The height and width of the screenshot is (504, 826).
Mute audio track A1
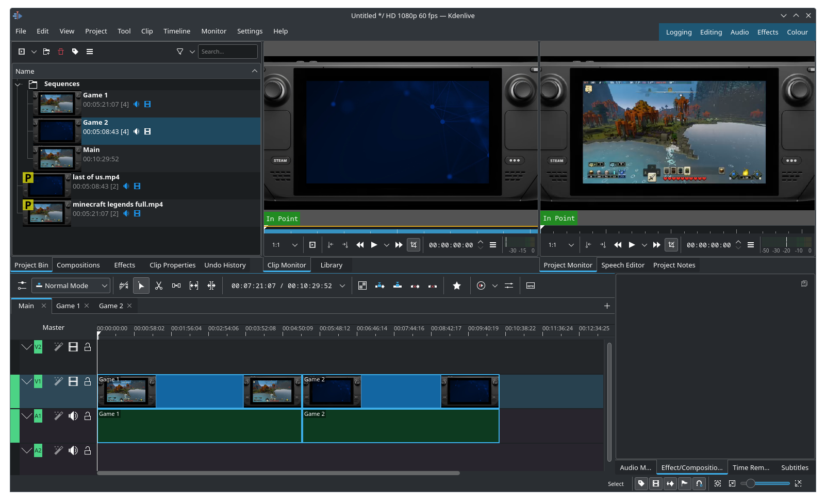[73, 416]
